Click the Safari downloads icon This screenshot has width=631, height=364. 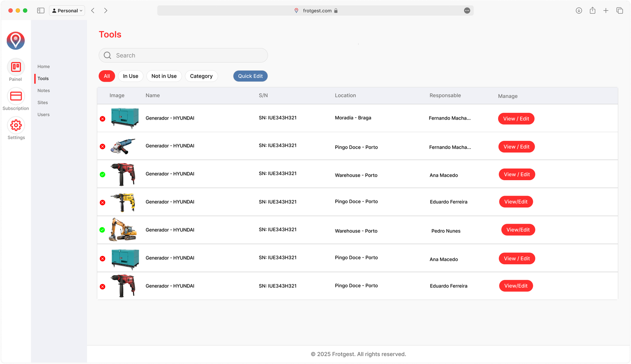coord(579,11)
